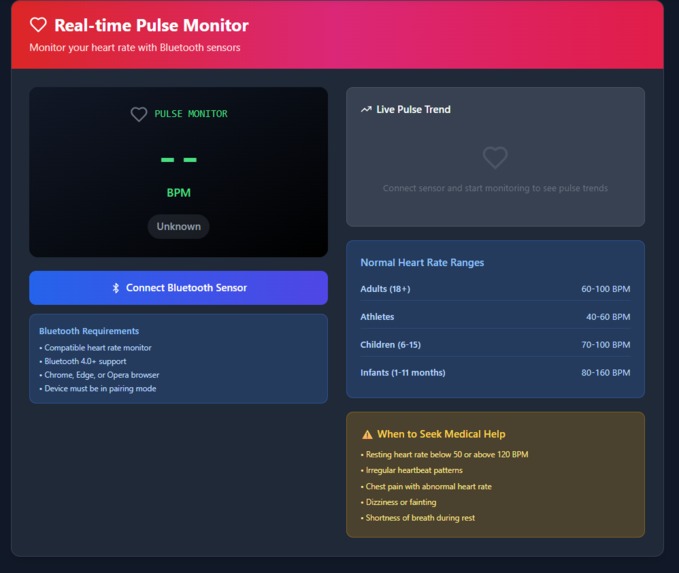The width and height of the screenshot is (679, 573).
Task: Click 'Connect sensor and start monitoring' placeholder text
Action: tap(495, 188)
